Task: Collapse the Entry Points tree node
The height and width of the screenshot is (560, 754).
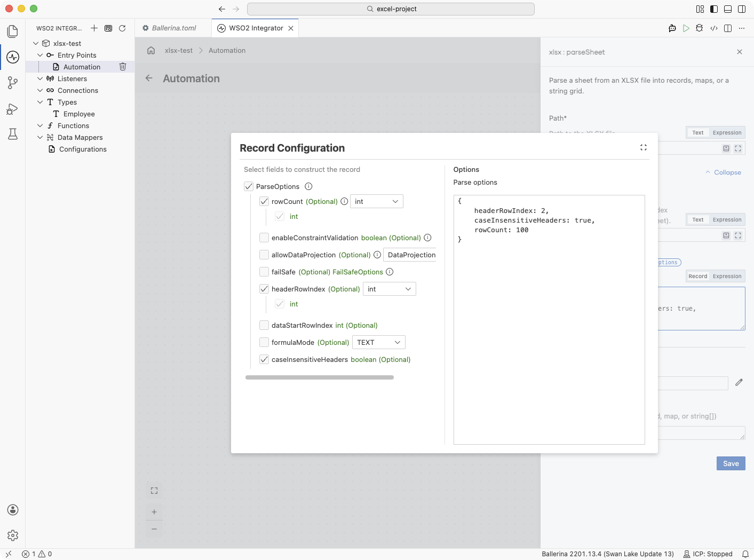Action: coord(40,55)
